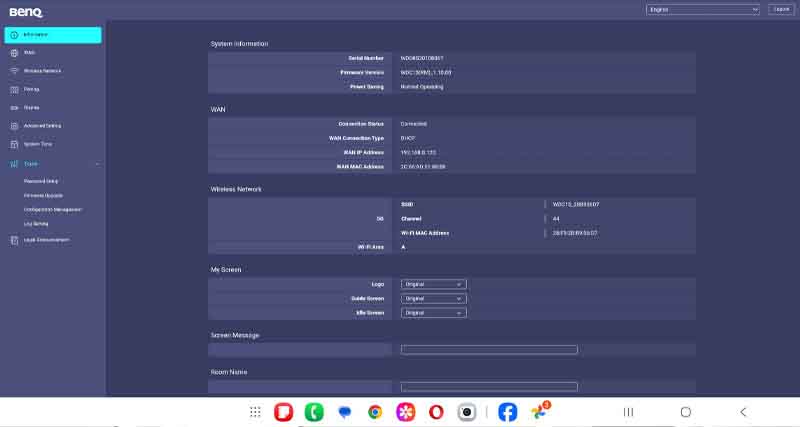Click the Tools icon in sidebar
Screen dimensions: 800x427
tap(14, 164)
